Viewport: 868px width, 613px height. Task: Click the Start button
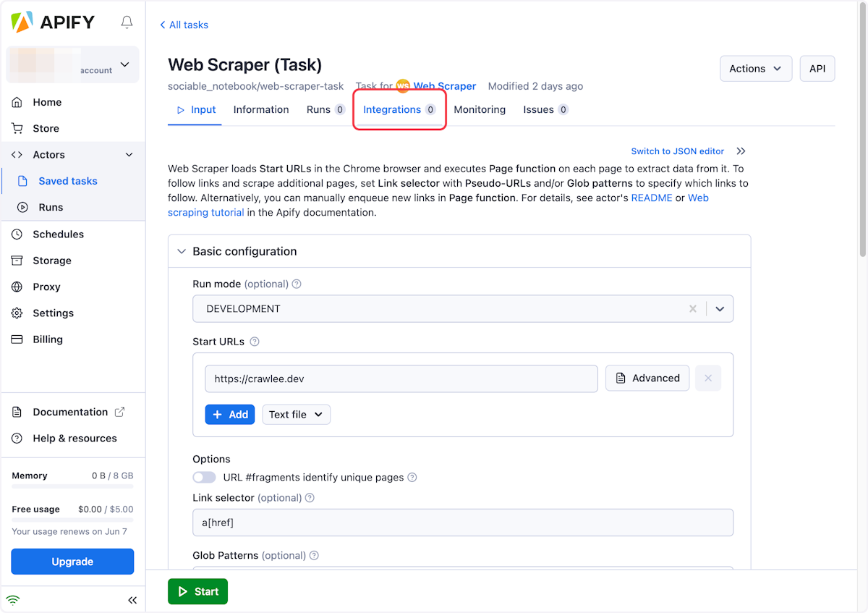click(197, 592)
